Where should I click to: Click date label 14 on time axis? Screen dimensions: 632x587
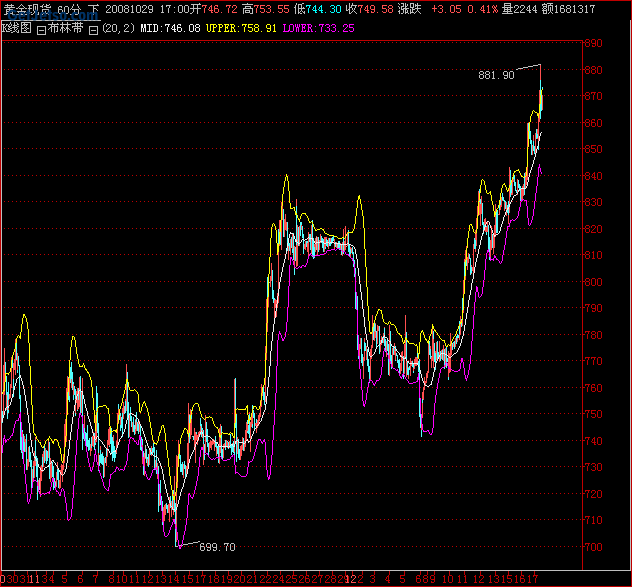[x=173, y=580]
